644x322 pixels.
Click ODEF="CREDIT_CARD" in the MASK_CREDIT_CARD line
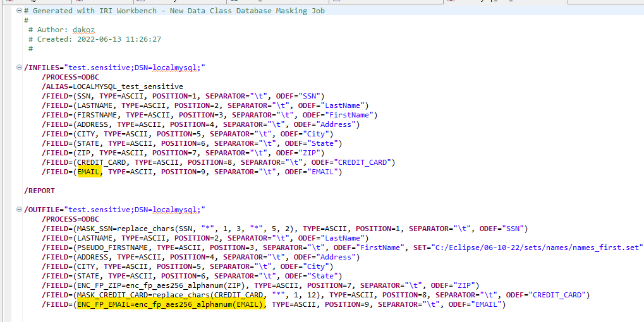click(545, 294)
